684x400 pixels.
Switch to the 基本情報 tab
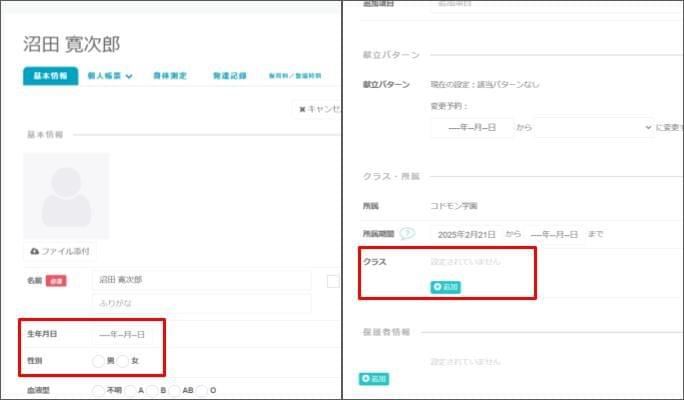(x=50, y=76)
